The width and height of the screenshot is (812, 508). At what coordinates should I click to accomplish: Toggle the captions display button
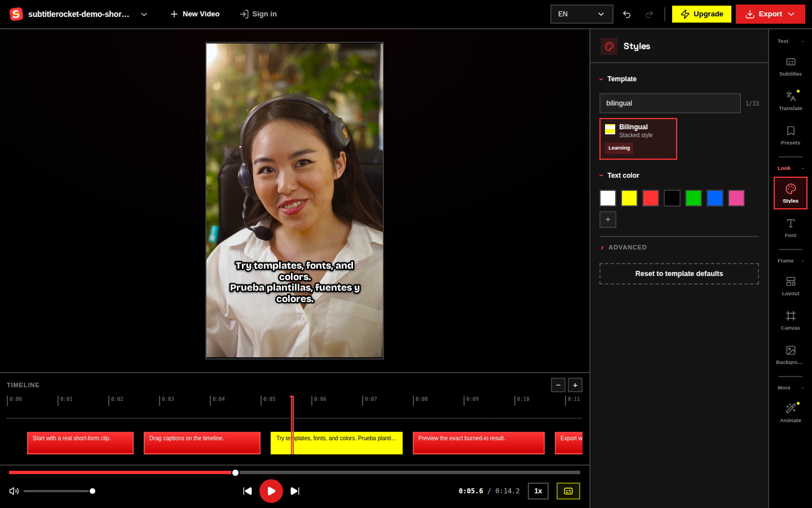[x=568, y=491]
